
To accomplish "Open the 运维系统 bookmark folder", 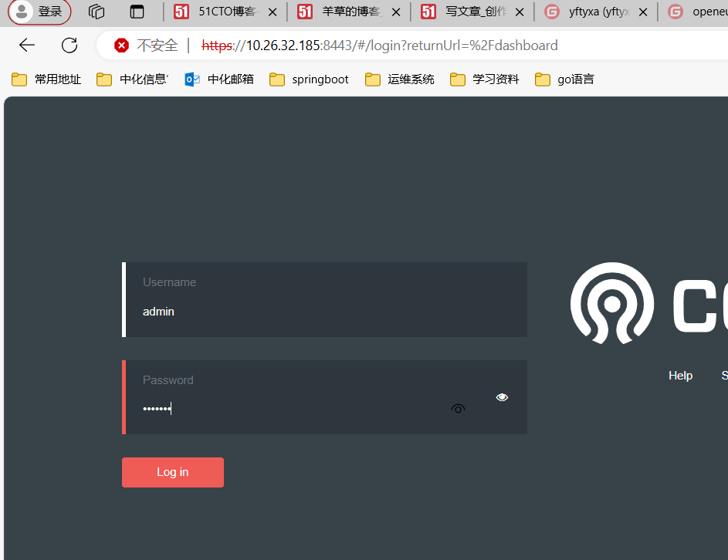I will (x=399, y=79).
